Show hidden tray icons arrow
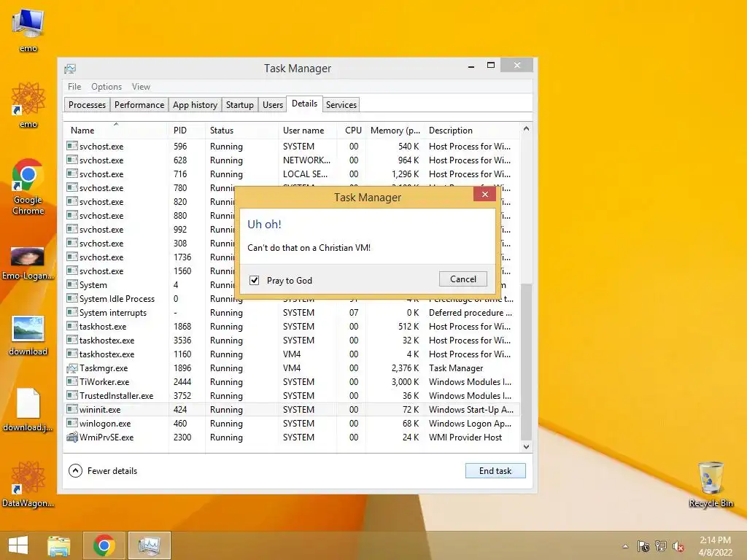The width and height of the screenshot is (747, 560). (x=625, y=546)
